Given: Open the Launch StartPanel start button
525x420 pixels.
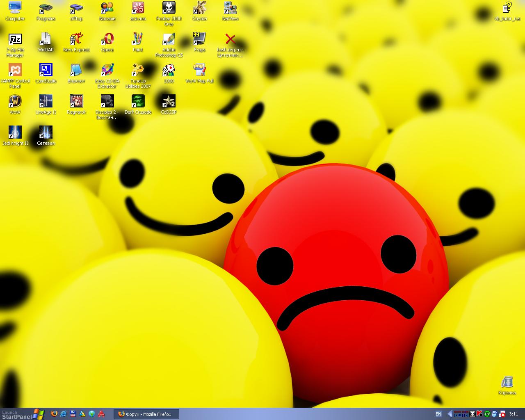Looking at the screenshot, I should 23,414.
